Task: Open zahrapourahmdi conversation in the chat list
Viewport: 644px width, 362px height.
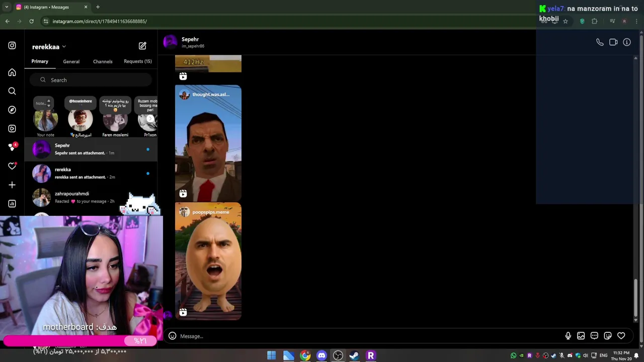Action: tap(91, 198)
